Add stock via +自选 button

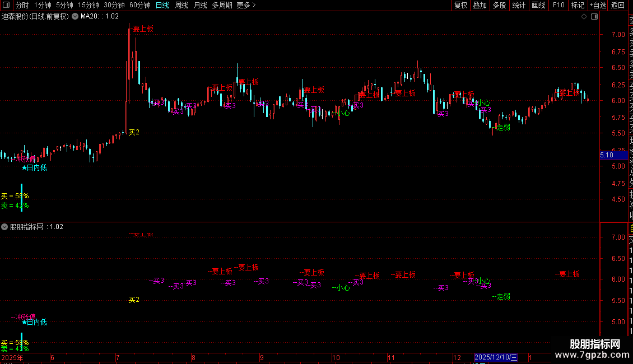597,5
